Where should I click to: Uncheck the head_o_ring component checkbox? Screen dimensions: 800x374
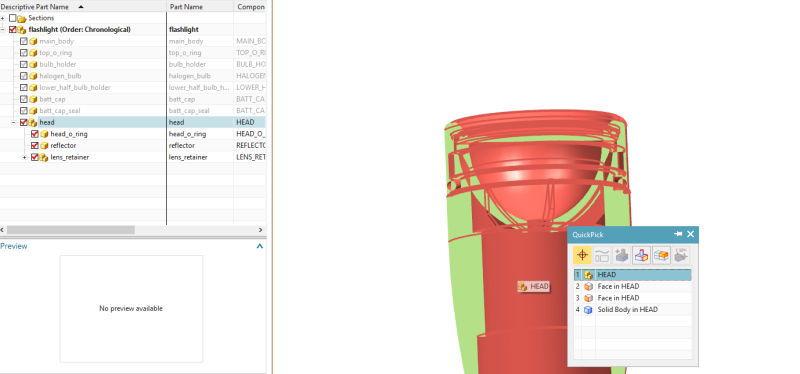click(x=35, y=134)
